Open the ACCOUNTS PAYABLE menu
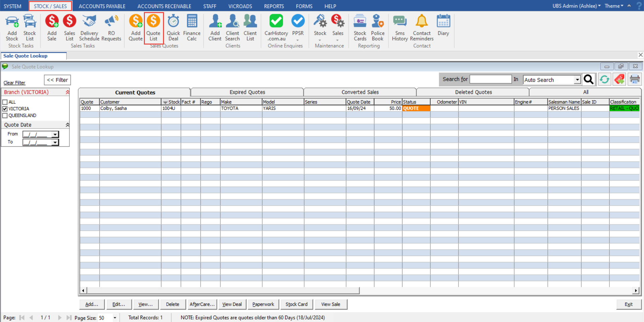644x322 pixels. coord(102,6)
